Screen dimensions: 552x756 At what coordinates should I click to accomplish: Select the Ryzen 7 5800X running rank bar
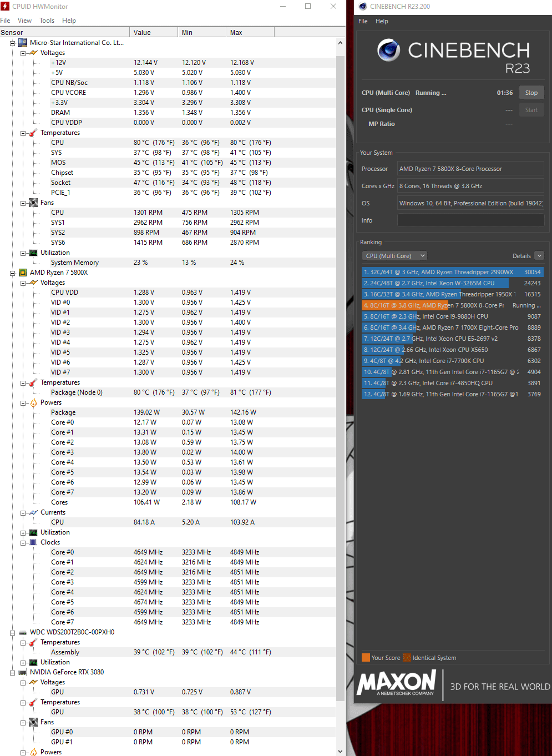point(453,305)
